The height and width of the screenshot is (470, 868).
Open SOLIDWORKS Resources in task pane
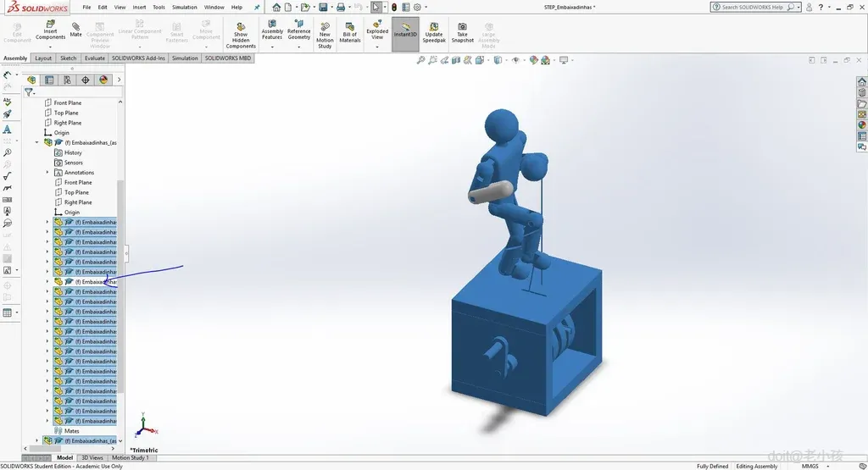point(862,82)
